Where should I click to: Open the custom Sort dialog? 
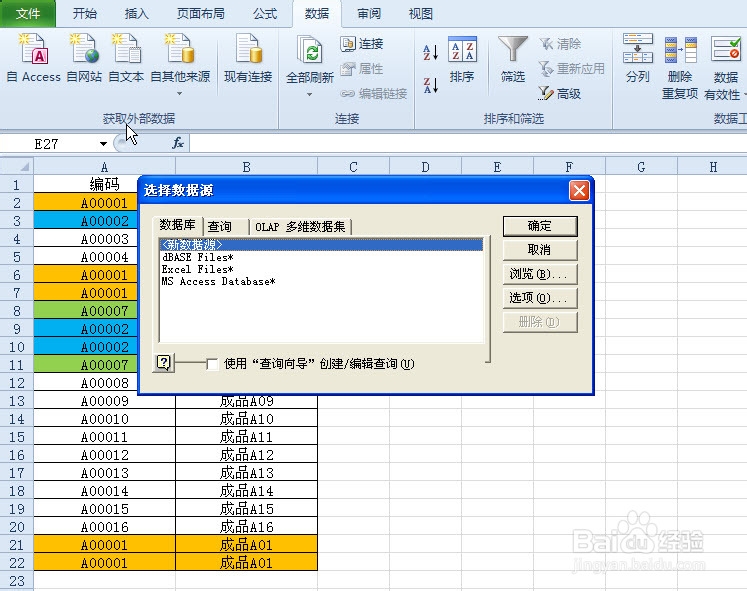click(x=462, y=59)
